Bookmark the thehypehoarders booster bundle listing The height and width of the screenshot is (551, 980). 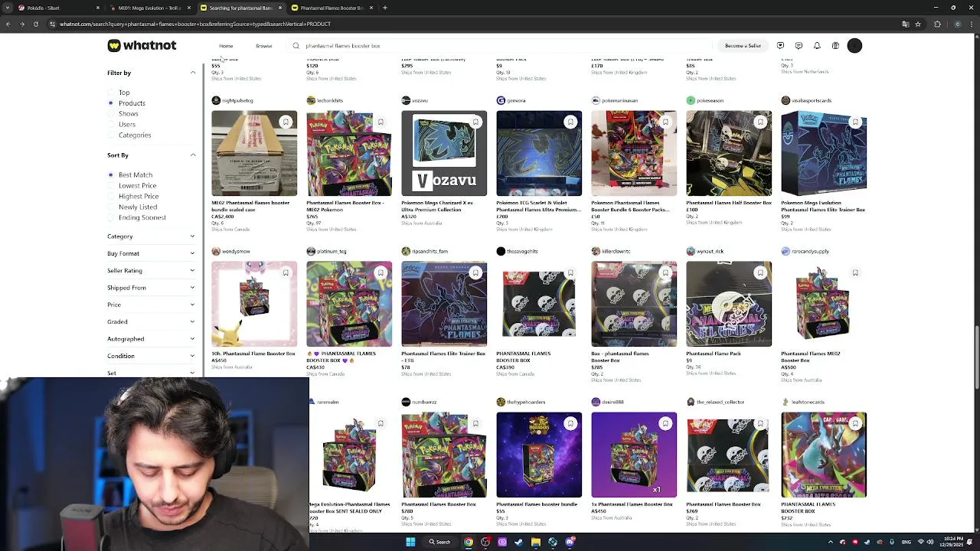tap(570, 423)
